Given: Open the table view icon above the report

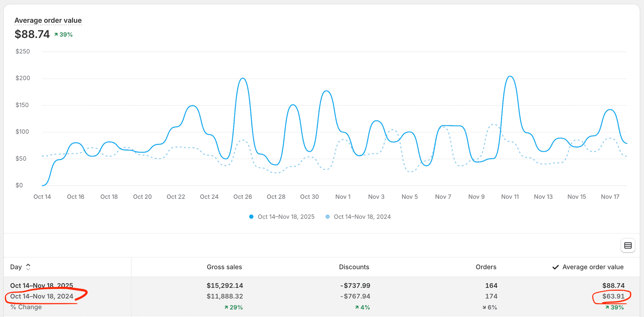Looking at the screenshot, I should pos(628,245).
